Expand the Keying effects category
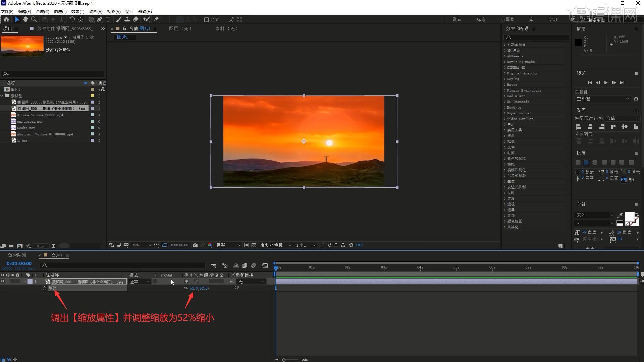 pyautogui.click(x=504, y=79)
